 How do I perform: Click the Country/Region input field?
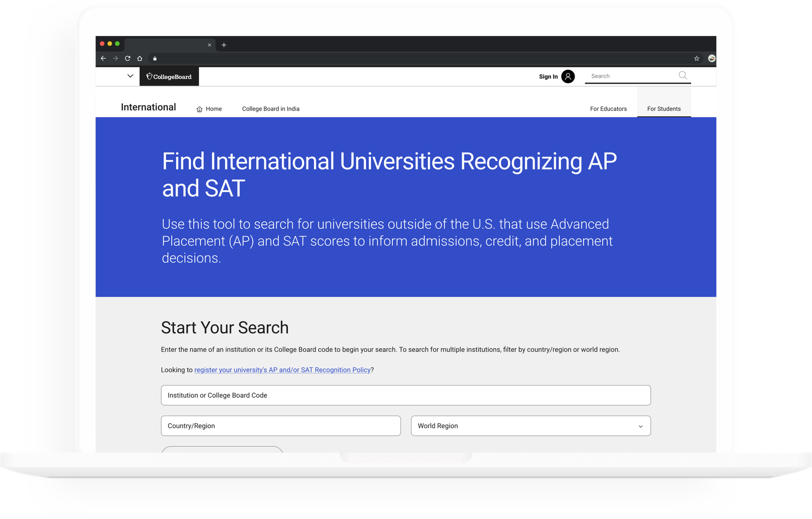click(281, 426)
